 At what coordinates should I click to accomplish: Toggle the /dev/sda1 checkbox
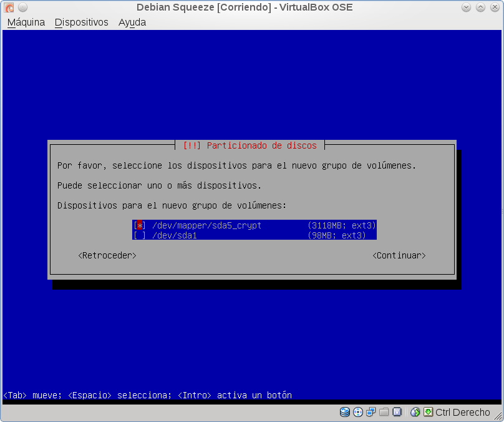(140, 235)
